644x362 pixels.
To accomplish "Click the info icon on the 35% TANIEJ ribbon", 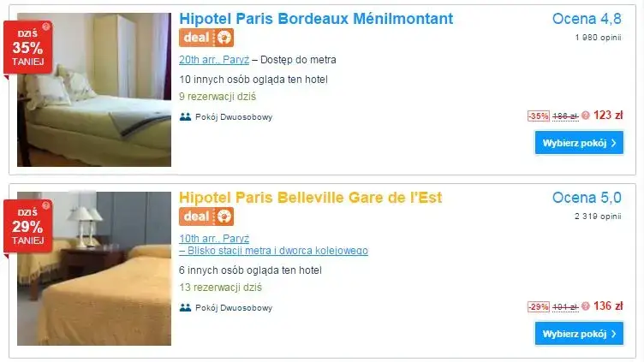I will click(x=46, y=27).
